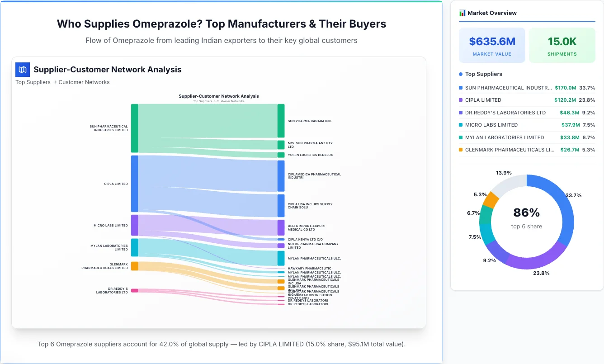Toggle the GLENMARK PHARMACEUTICALS legend marker
Viewport: 604px width, 364px height.
point(460,150)
